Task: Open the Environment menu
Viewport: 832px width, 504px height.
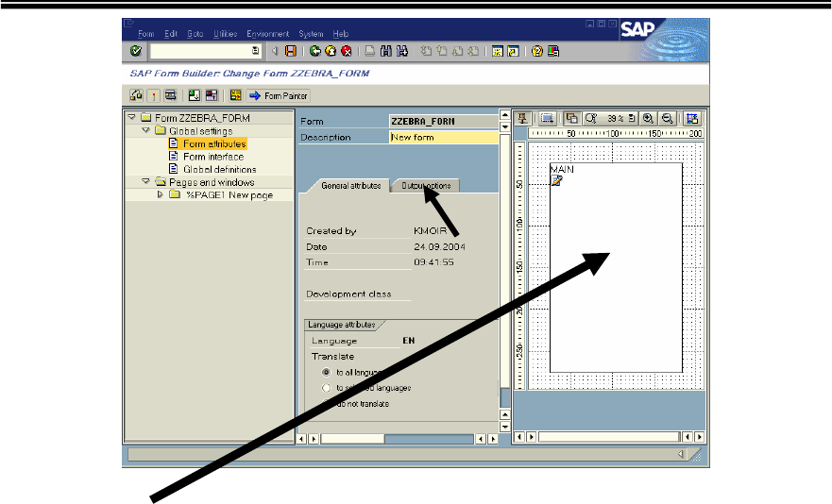Action: [x=268, y=33]
